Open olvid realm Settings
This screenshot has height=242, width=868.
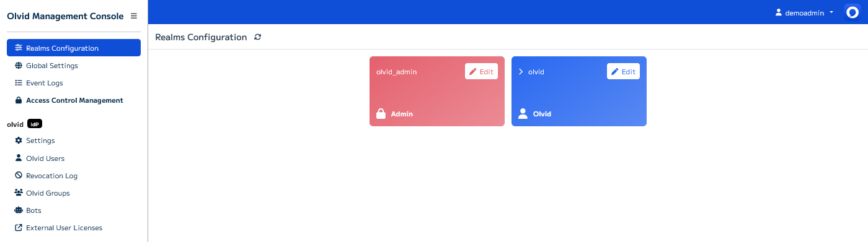point(74,140)
